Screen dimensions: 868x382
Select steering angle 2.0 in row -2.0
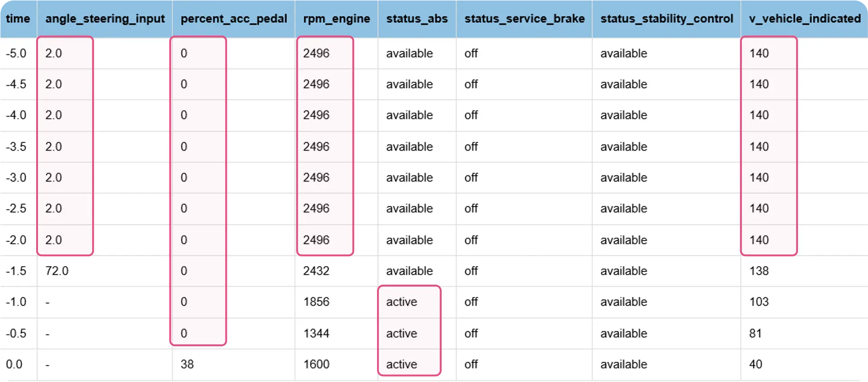coord(53,240)
